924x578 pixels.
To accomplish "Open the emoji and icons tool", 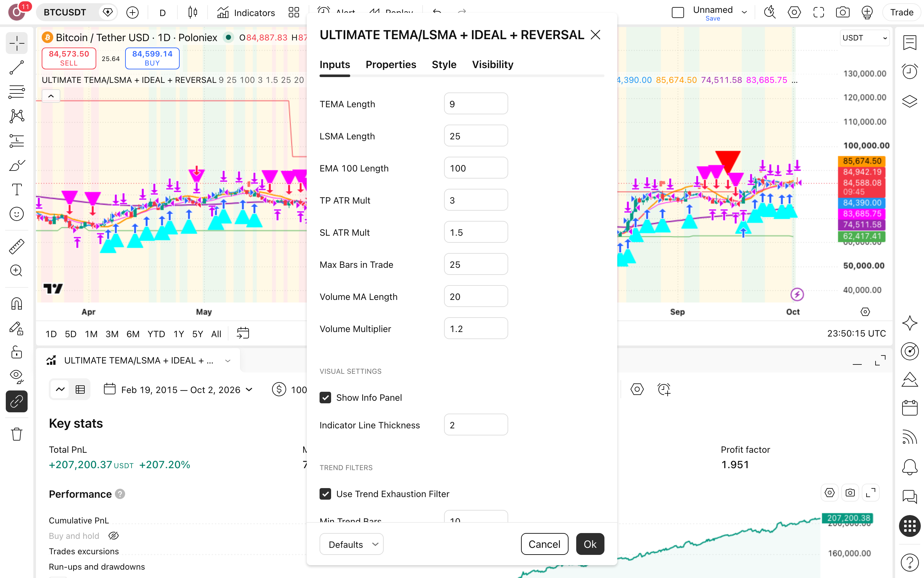I will 16,214.
